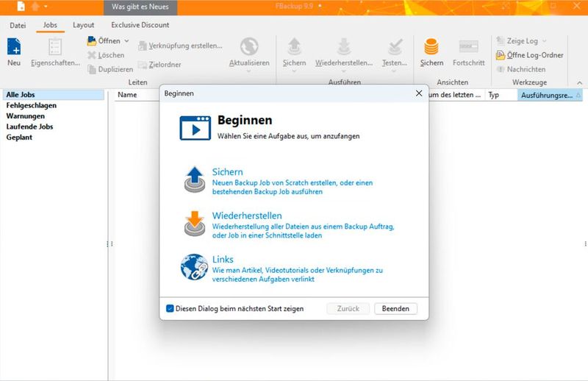Uncheck Diesen Dialog beim nächsten Start zeigen

(170, 309)
